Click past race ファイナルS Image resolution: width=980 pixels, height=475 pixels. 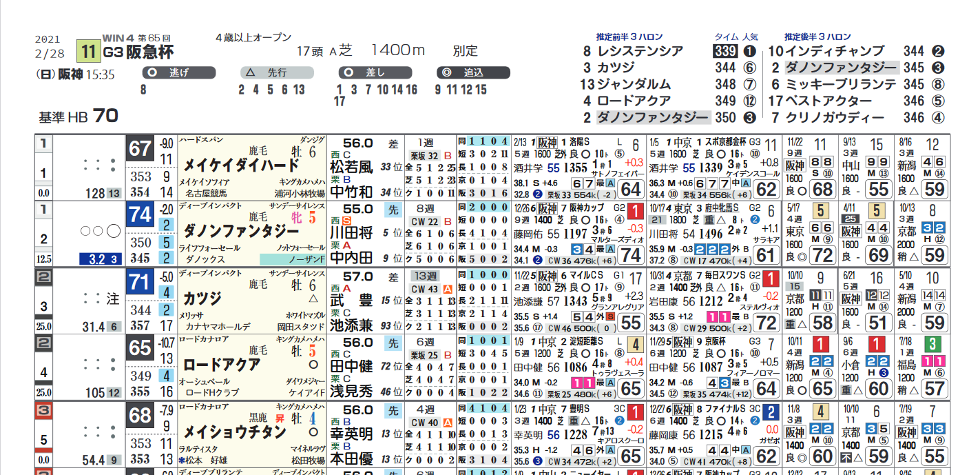coord(725,410)
